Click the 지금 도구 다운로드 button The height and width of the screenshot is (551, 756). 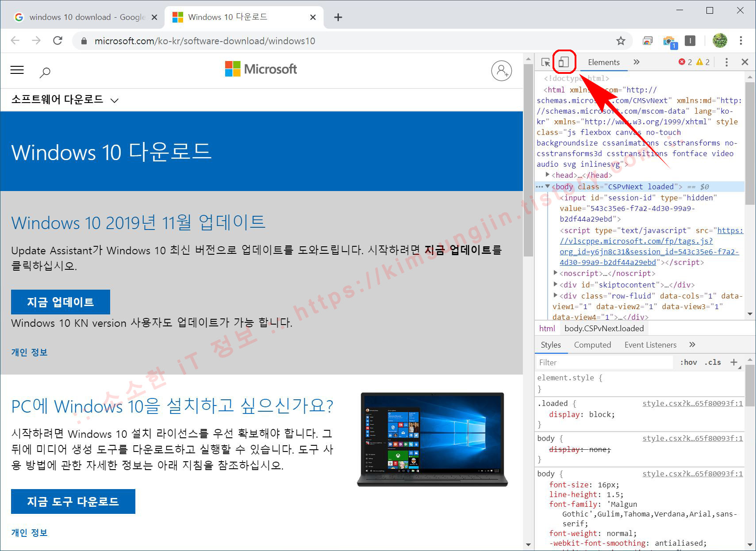point(73,501)
